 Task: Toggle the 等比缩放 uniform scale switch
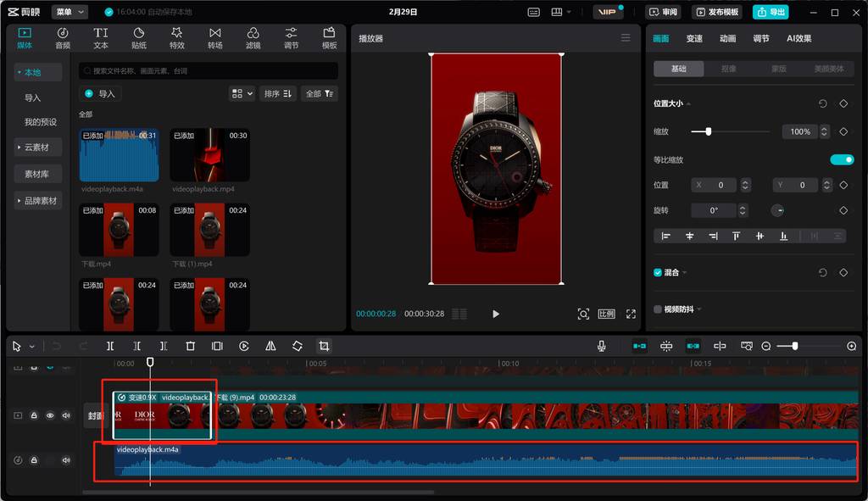(x=841, y=159)
